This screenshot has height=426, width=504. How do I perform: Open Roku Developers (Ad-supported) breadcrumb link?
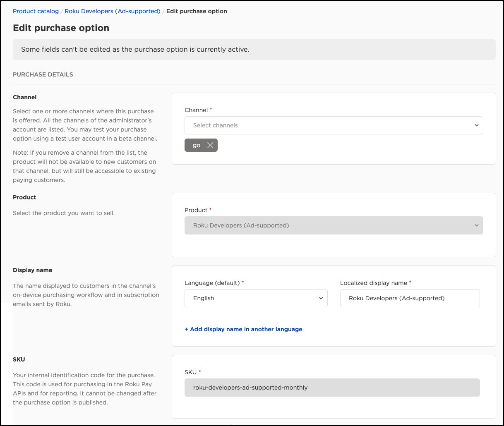pos(113,11)
